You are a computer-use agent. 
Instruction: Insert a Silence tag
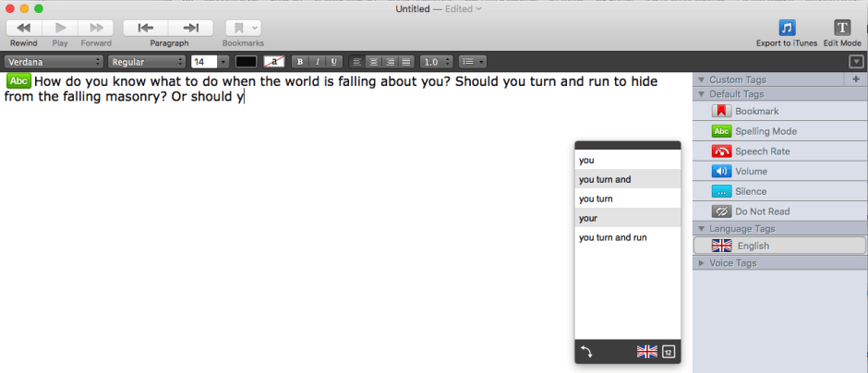coord(722,191)
